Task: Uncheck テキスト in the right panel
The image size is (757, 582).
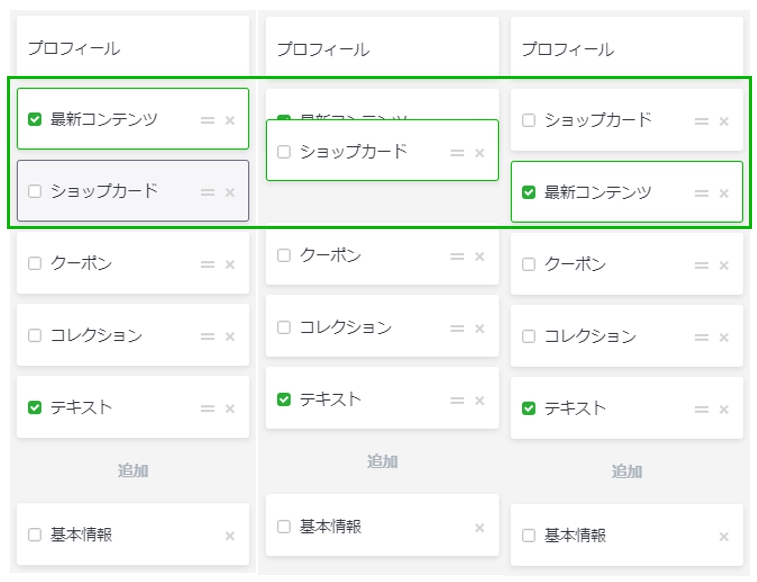Action: (x=529, y=408)
